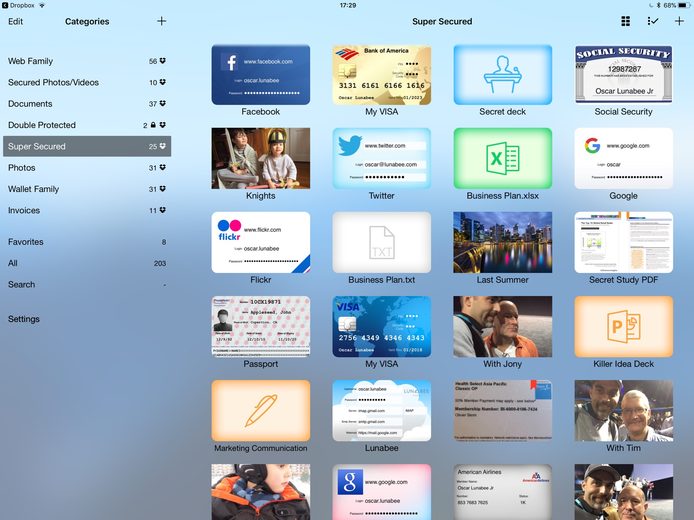Add a new card to Super Secured
Image resolution: width=694 pixels, height=520 pixels.
679,21
